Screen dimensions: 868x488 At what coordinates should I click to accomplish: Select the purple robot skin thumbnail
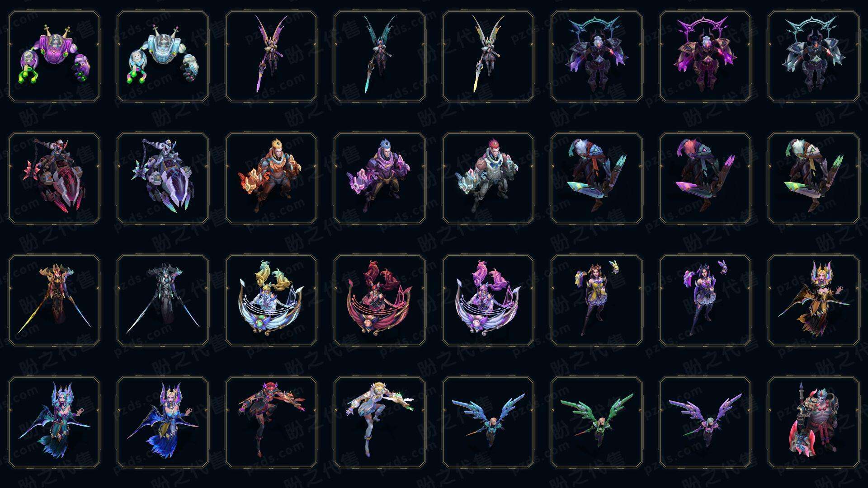(x=54, y=56)
